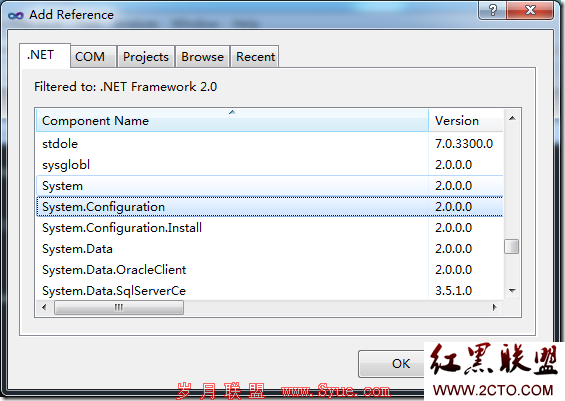Click the help question mark button

pos(493,10)
